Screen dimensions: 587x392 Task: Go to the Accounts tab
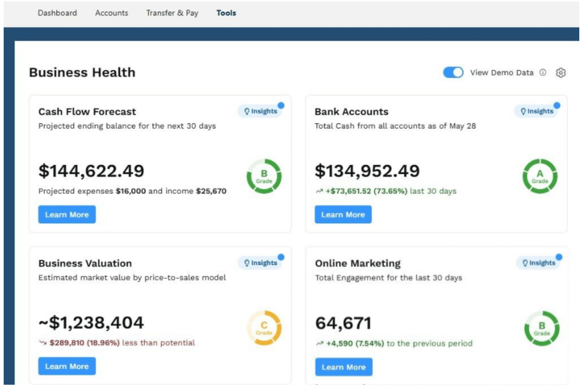pos(112,13)
